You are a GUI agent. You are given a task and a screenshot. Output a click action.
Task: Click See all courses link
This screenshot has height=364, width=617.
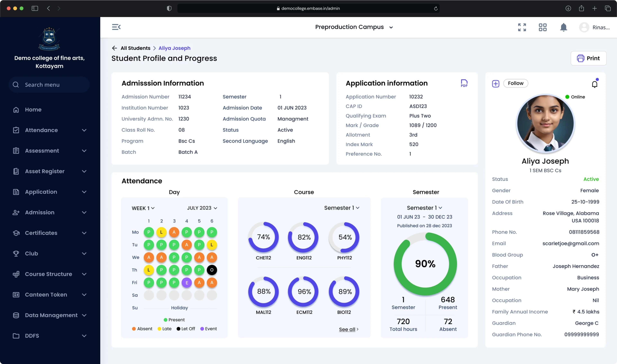[348, 329]
